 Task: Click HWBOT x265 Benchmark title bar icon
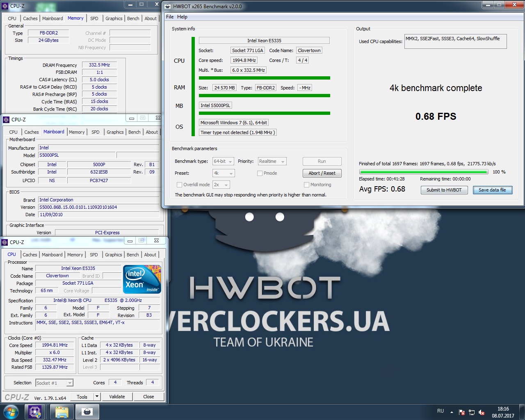pos(167,6)
